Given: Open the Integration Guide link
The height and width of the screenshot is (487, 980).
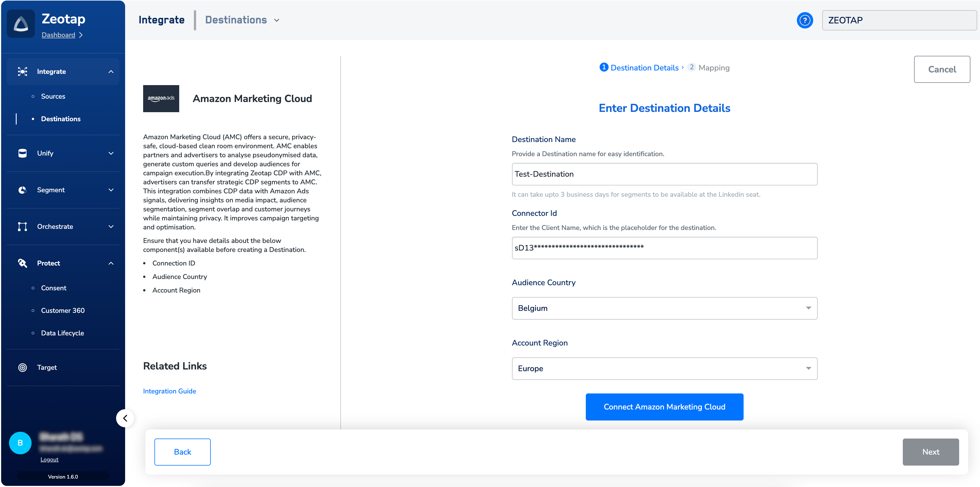Looking at the screenshot, I should (169, 391).
